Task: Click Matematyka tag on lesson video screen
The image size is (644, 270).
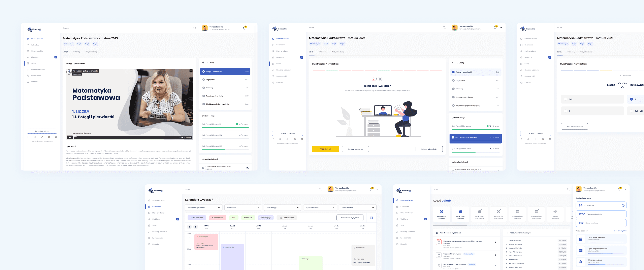Action: (68, 44)
